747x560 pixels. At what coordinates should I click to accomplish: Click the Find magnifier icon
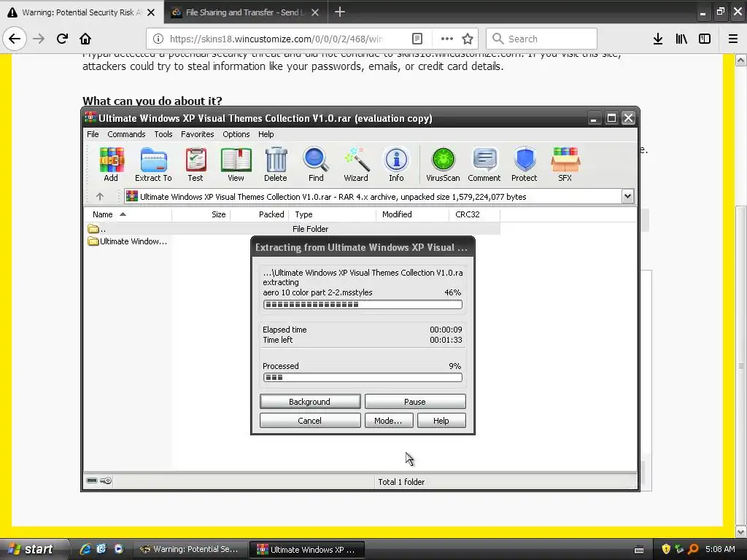316,164
